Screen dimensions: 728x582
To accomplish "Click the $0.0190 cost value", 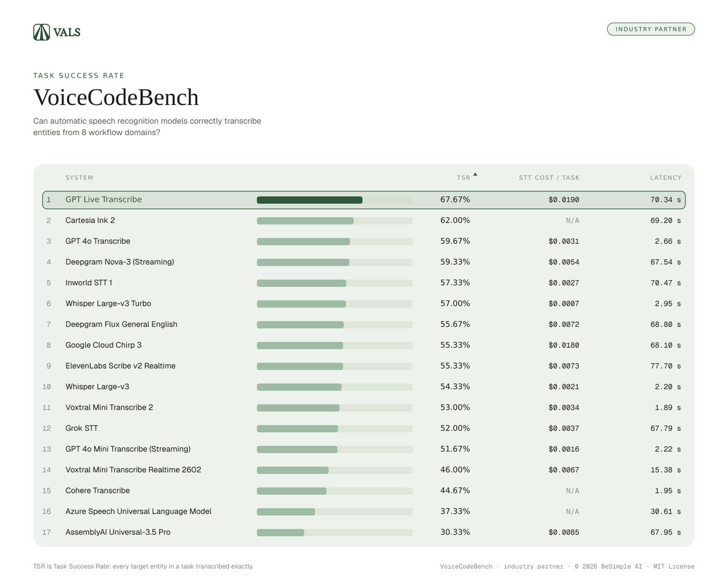I will point(564,199).
